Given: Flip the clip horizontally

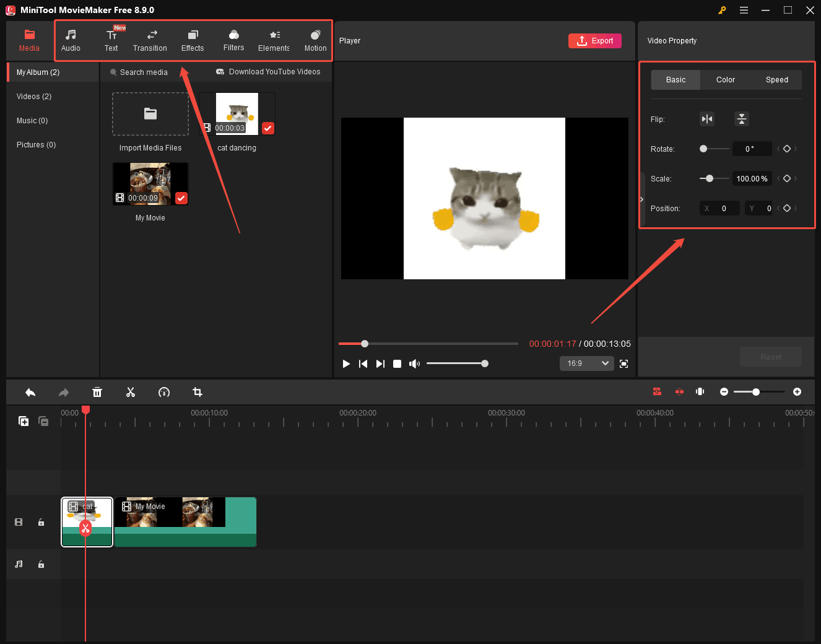Looking at the screenshot, I should tap(707, 119).
